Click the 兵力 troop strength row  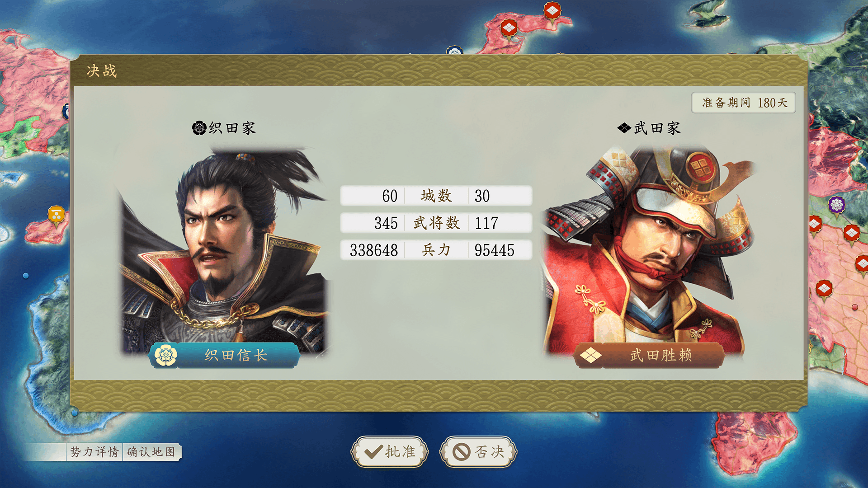pyautogui.click(x=436, y=250)
